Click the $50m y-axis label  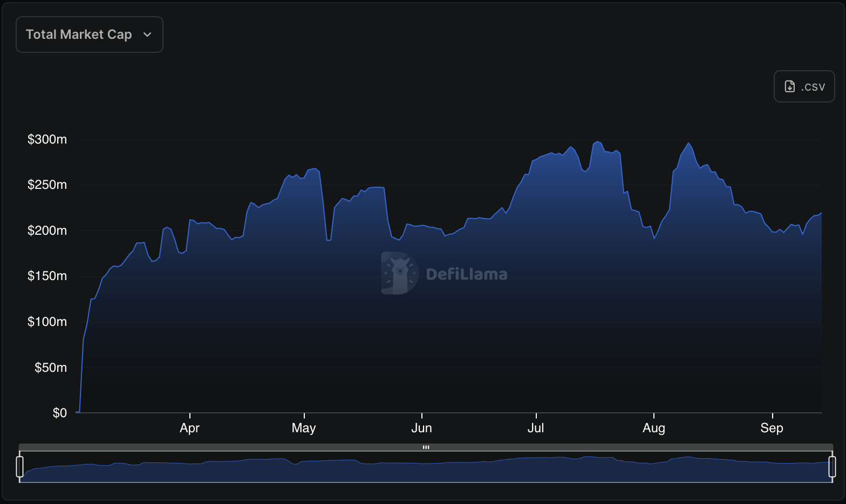pos(51,367)
